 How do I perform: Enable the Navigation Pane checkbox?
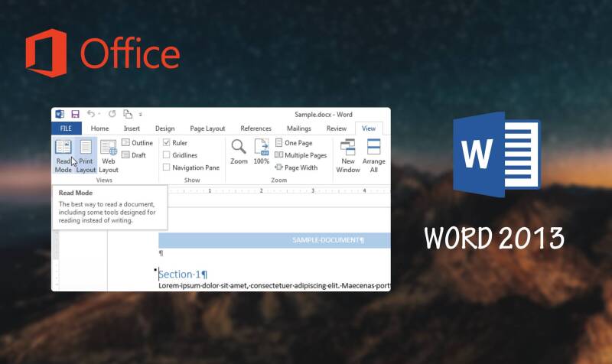pos(166,167)
